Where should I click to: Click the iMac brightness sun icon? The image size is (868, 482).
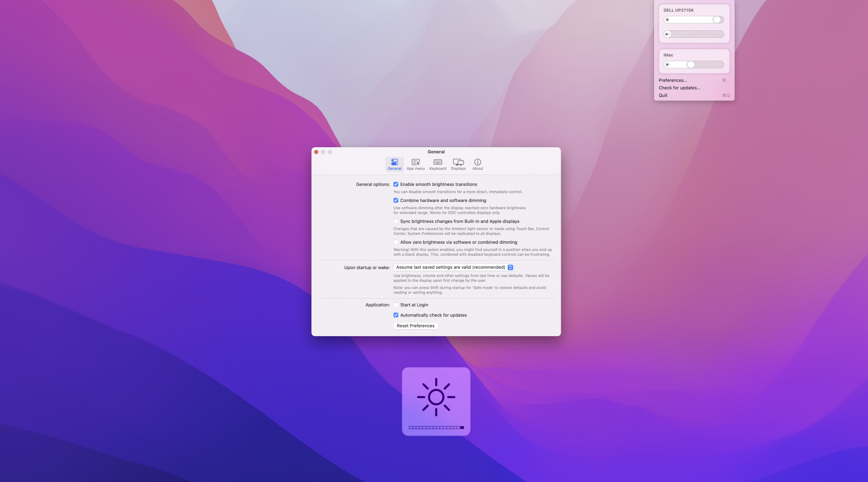[667, 65]
